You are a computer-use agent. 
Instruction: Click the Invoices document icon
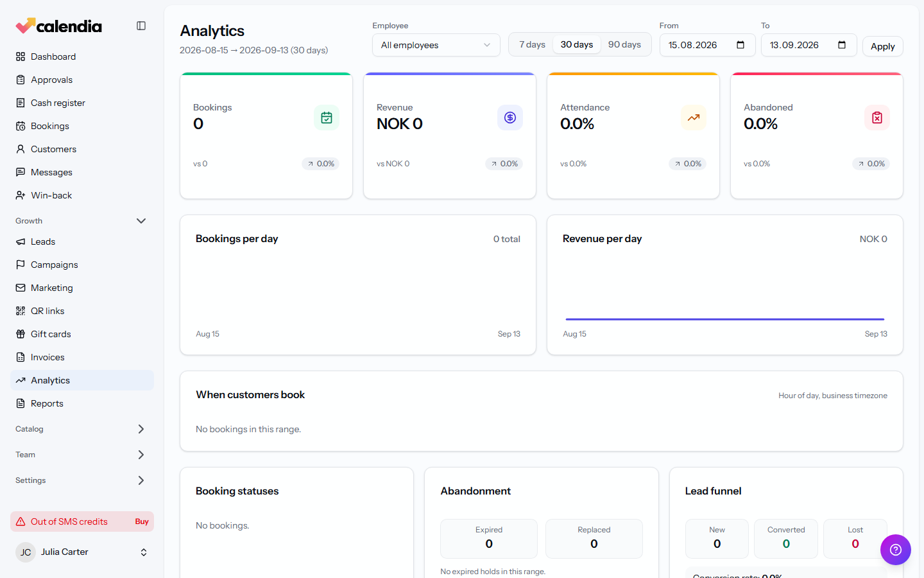click(21, 357)
